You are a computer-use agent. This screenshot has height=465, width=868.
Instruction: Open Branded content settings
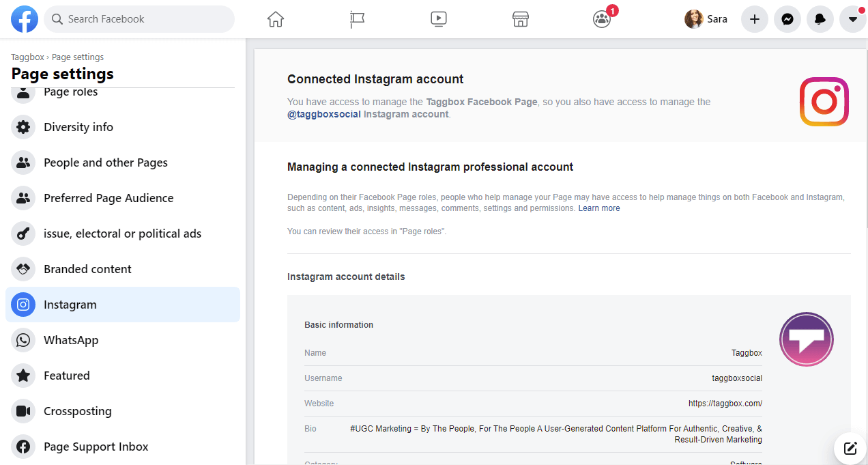87,269
